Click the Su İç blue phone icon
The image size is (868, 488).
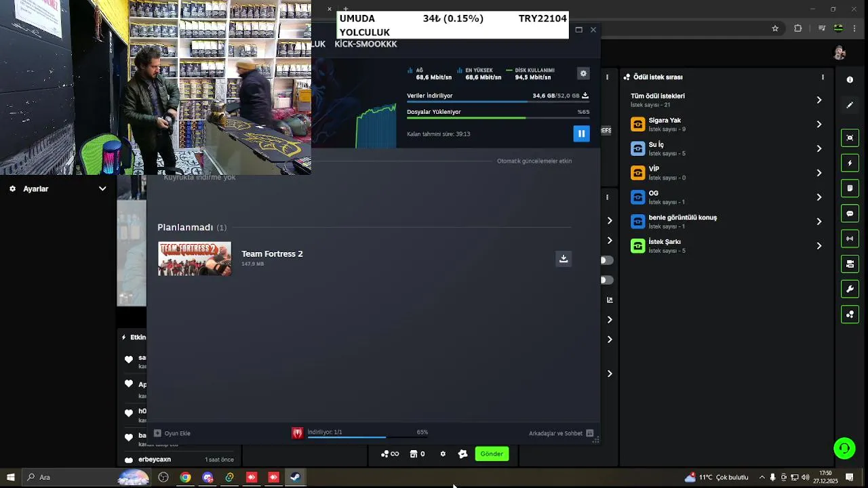pyautogui.click(x=637, y=148)
